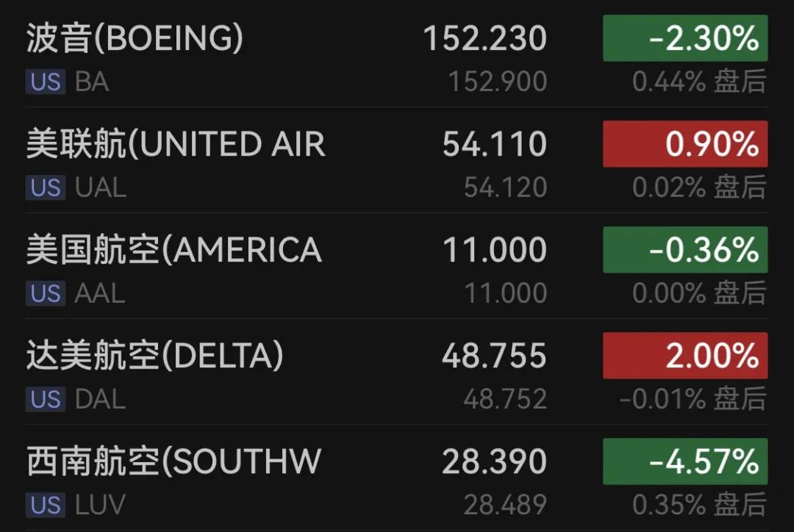Tap United Air's red 0.90% change badge
The image size is (794, 532).
pyautogui.click(x=684, y=144)
